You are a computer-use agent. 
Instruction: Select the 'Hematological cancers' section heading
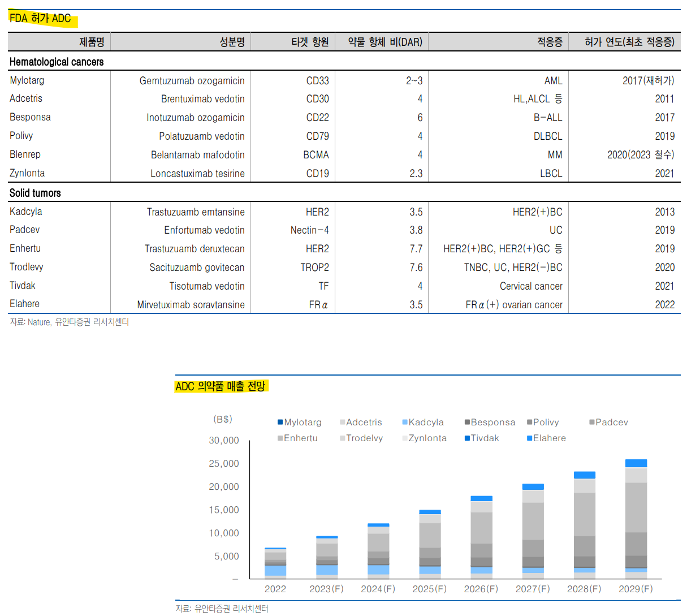coord(57,62)
